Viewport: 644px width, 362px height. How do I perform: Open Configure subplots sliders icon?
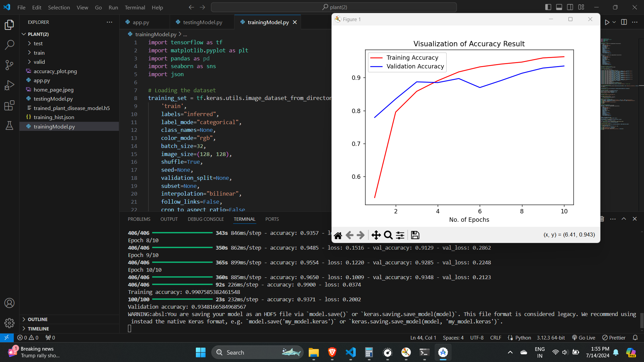pos(400,235)
